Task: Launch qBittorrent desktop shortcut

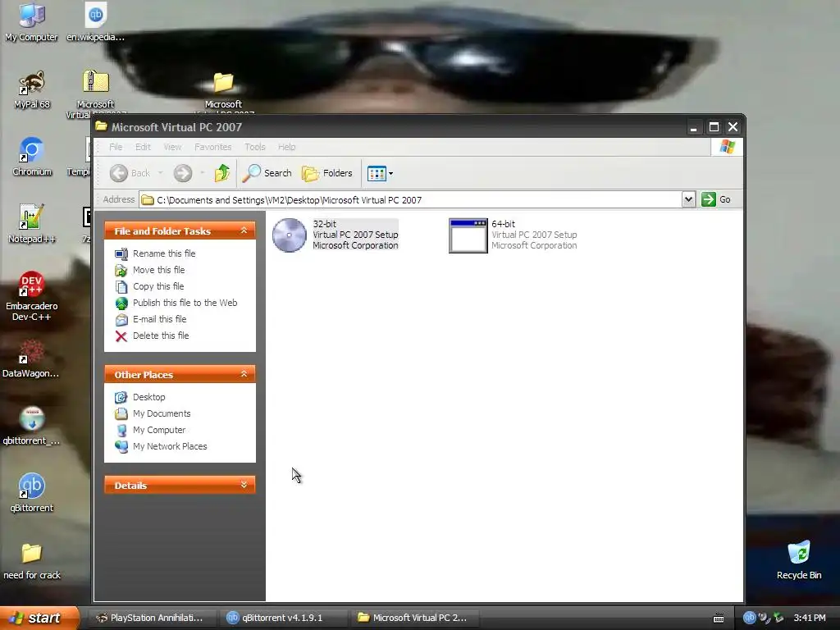Action: coord(32,493)
